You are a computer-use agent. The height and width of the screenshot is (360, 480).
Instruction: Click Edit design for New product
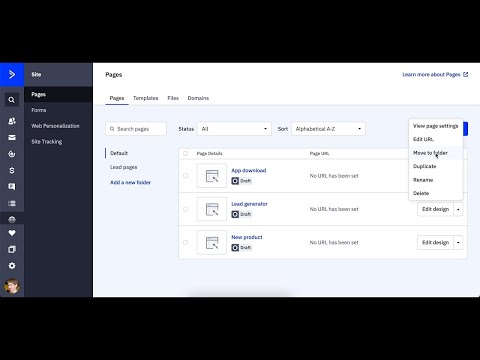pos(435,243)
